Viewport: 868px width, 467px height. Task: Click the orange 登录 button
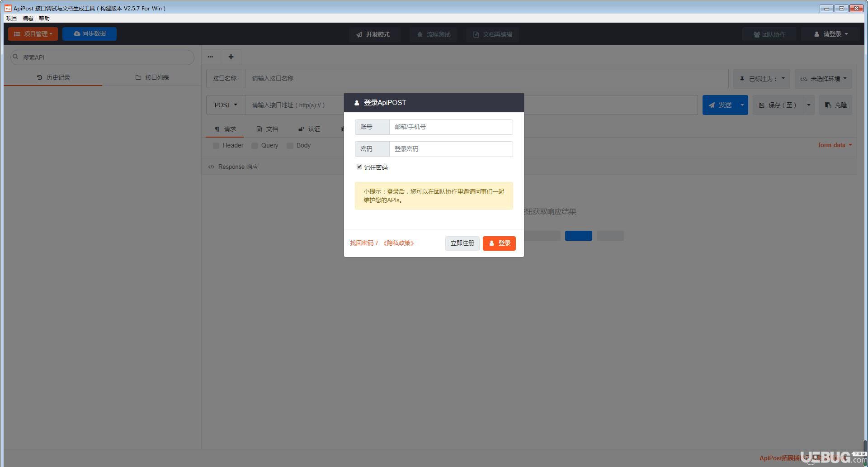coord(499,243)
